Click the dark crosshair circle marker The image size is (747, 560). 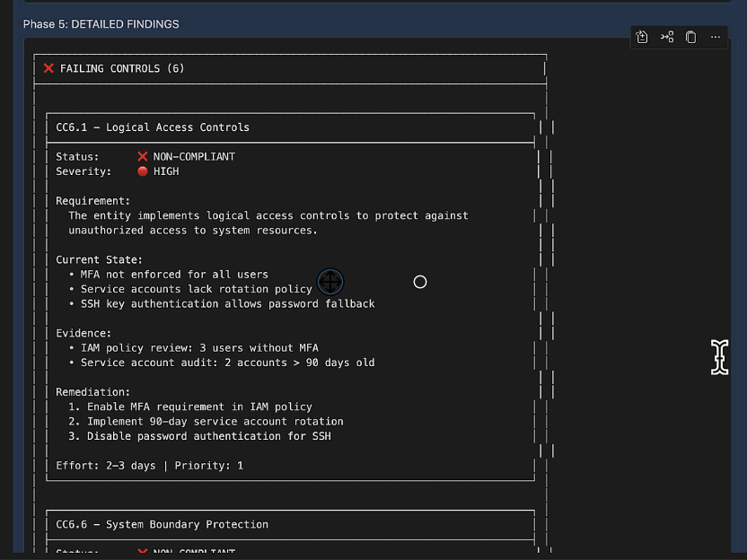[x=330, y=282]
